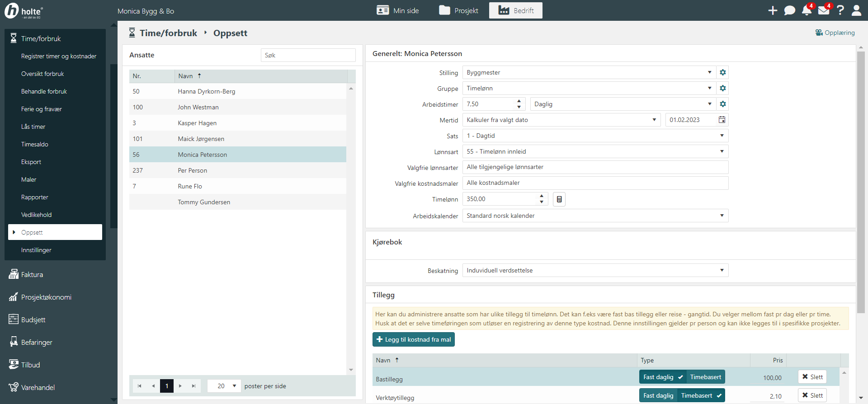The width and height of the screenshot is (868, 404).
Task: Open settings gear next to Stilling
Action: [x=722, y=73]
